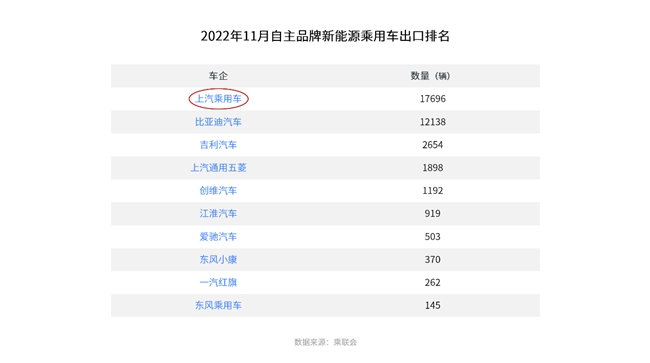Open the 一汽红旗 link

click(218, 282)
